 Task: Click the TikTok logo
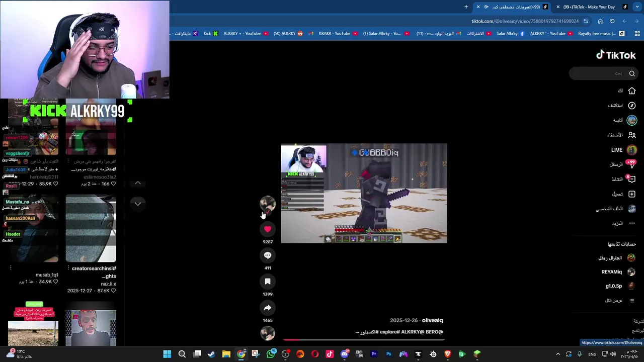[616, 55]
